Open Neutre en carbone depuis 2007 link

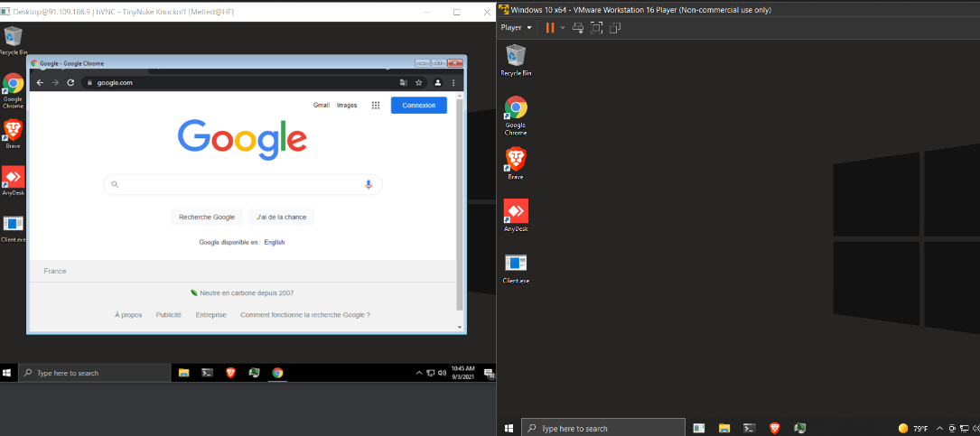[242, 292]
